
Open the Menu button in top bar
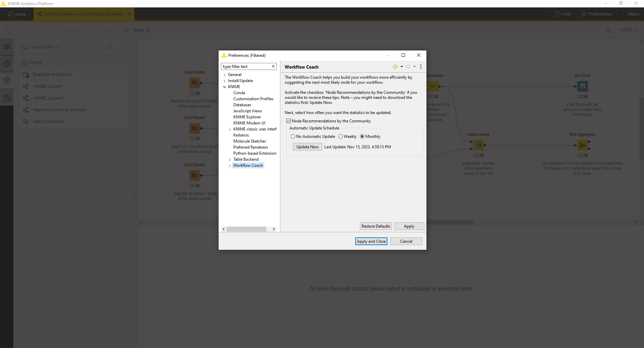click(x=630, y=14)
